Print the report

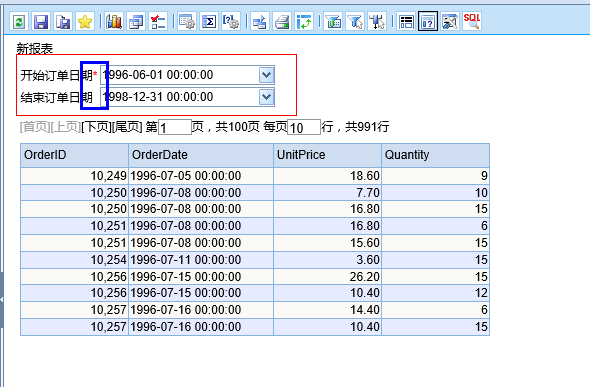282,21
